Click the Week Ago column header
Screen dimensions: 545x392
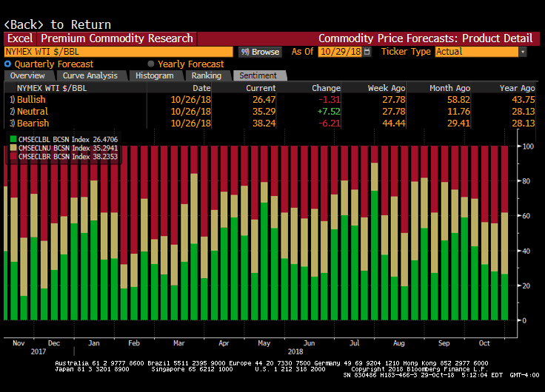tap(387, 88)
